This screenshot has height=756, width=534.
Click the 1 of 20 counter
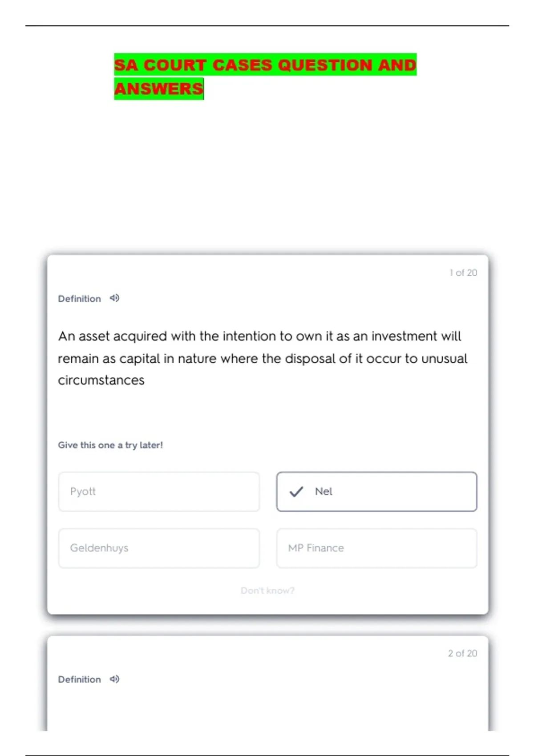click(463, 273)
